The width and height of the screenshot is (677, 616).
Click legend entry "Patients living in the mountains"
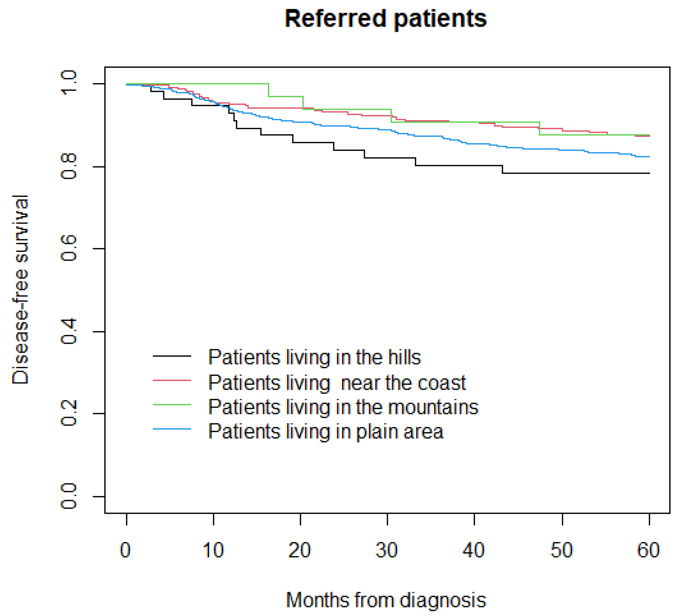(343, 407)
